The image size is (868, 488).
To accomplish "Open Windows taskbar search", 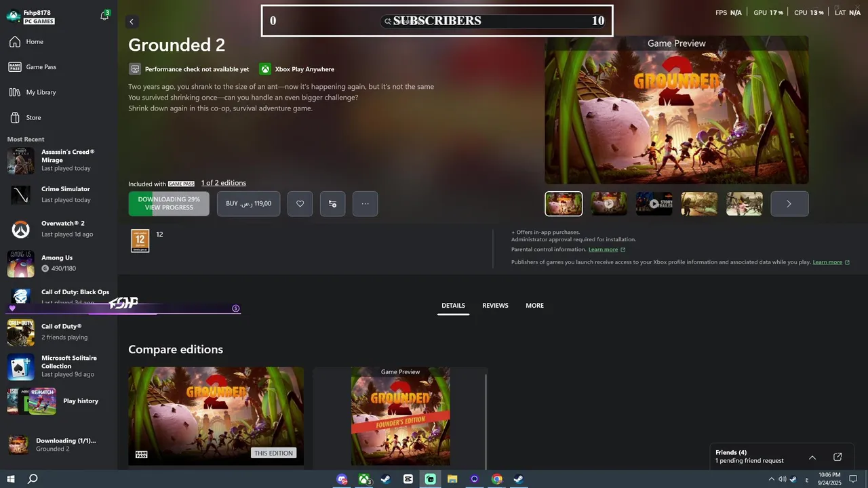I will 33,479.
